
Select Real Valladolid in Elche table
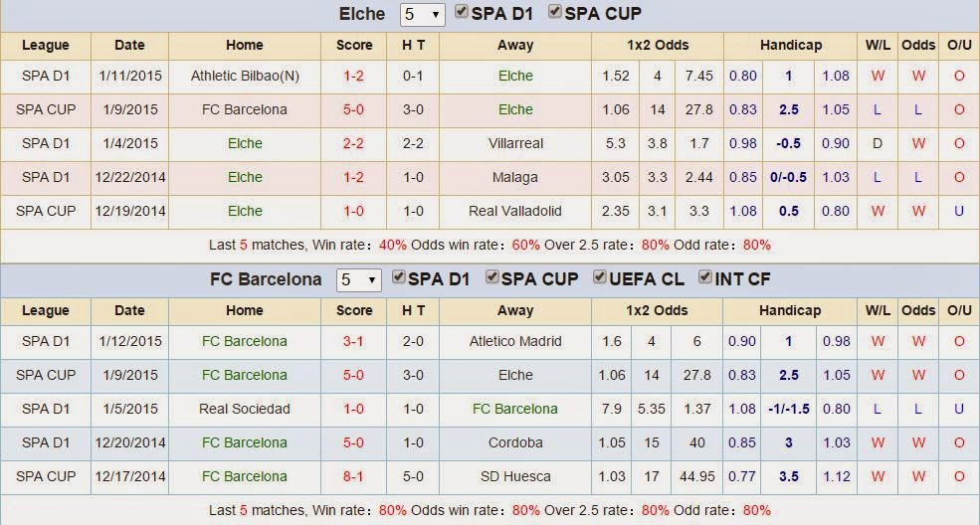515,211
